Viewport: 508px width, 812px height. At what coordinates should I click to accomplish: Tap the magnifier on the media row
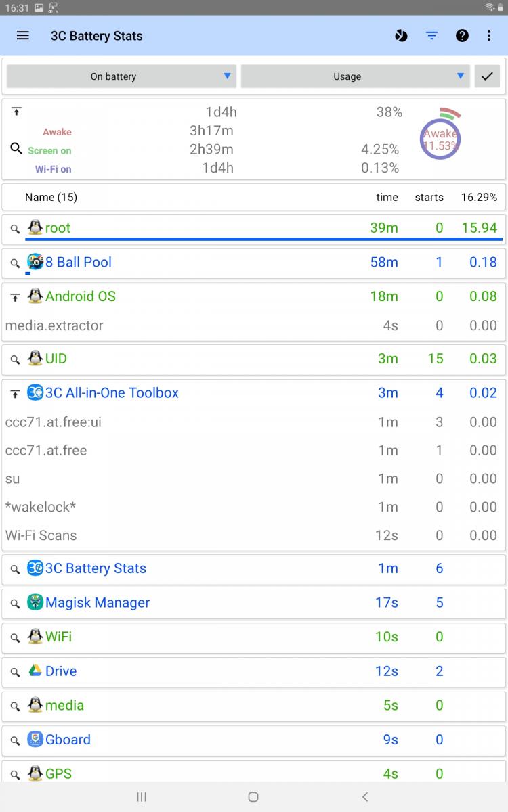click(15, 706)
